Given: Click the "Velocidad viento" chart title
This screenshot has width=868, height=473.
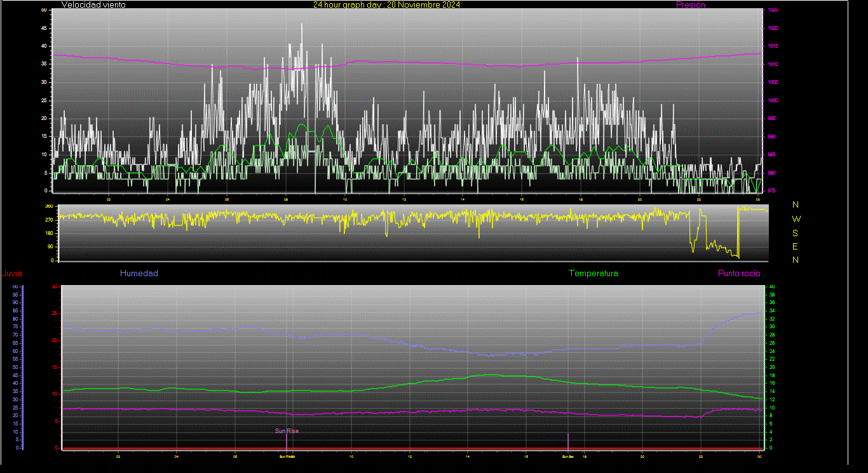Looking at the screenshot, I should pyautogui.click(x=93, y=4).
